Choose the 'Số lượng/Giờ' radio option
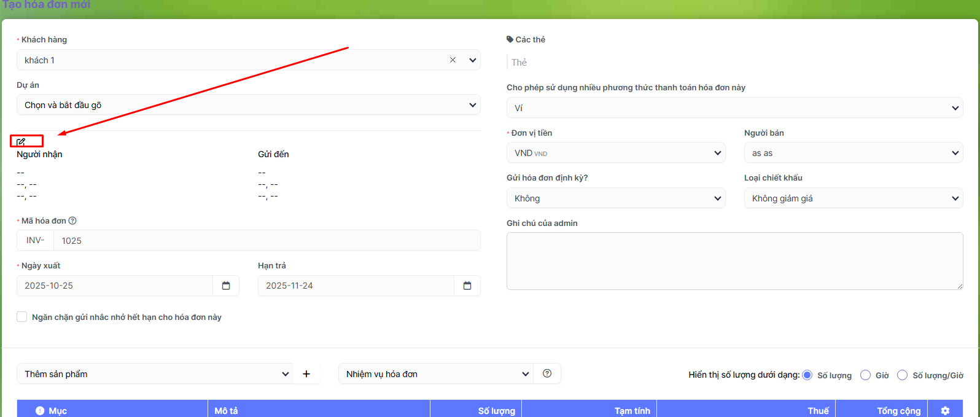Screen dimensions: 980x417 click(x=903, y=375)
